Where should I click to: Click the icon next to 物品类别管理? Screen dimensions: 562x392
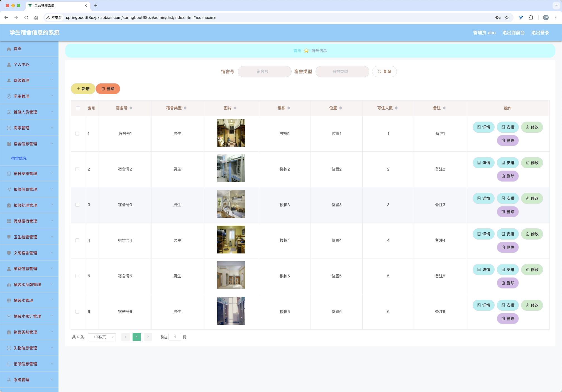[9, 332]
